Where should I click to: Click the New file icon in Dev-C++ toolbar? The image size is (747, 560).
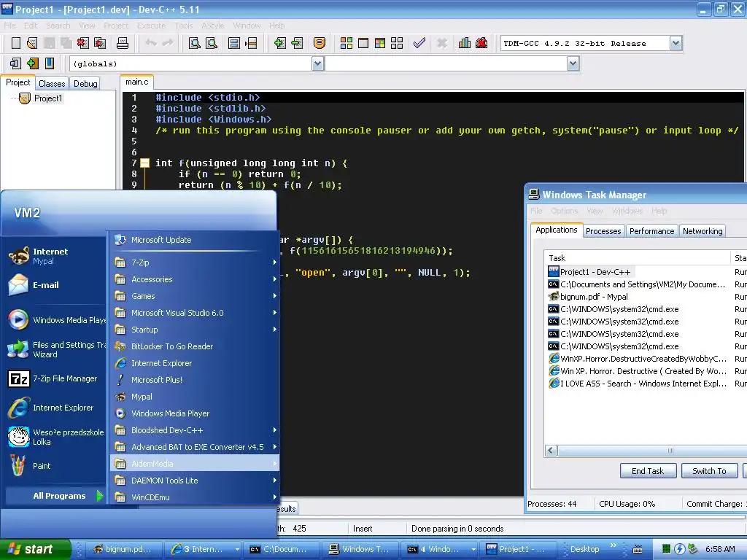pyautogui.click(x=16, y=43)
